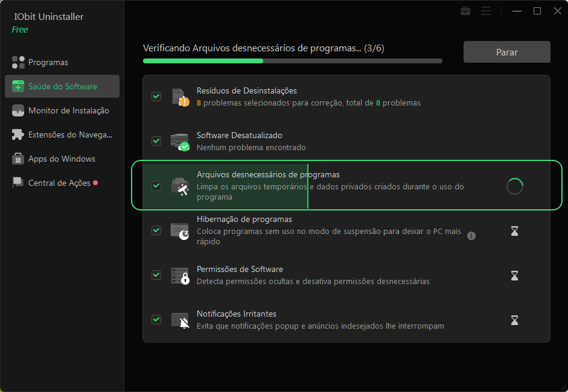Close the IObit Uninstaller window
This screenshot has height=392, width=568.
point(558,11)
